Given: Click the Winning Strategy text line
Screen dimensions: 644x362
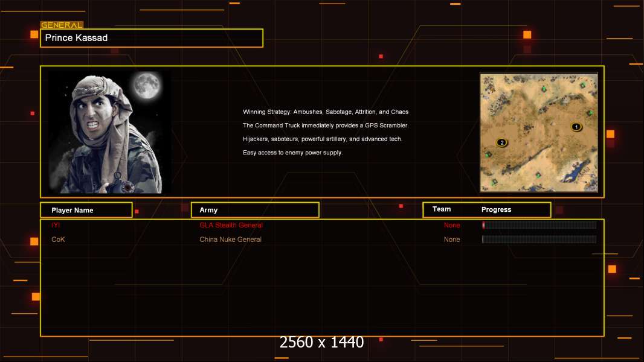Looking at the screenshot, I should 326,112.
